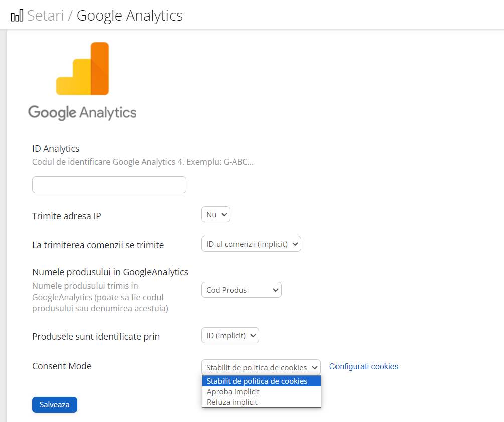Click the 'ID Analytics' label
Image resolution: width=504 pixels, height=422 pixels.
click(56, 149)
